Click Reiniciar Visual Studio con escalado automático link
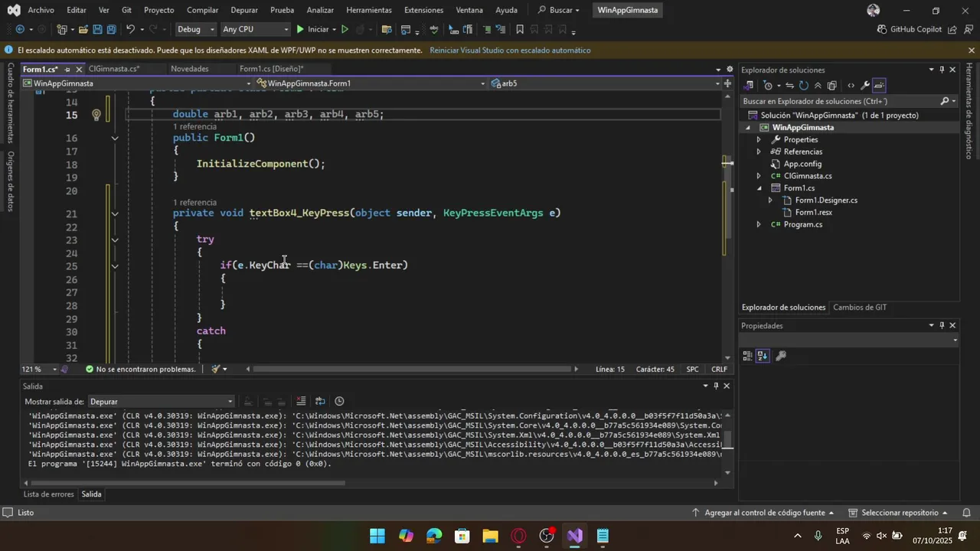 510,51
